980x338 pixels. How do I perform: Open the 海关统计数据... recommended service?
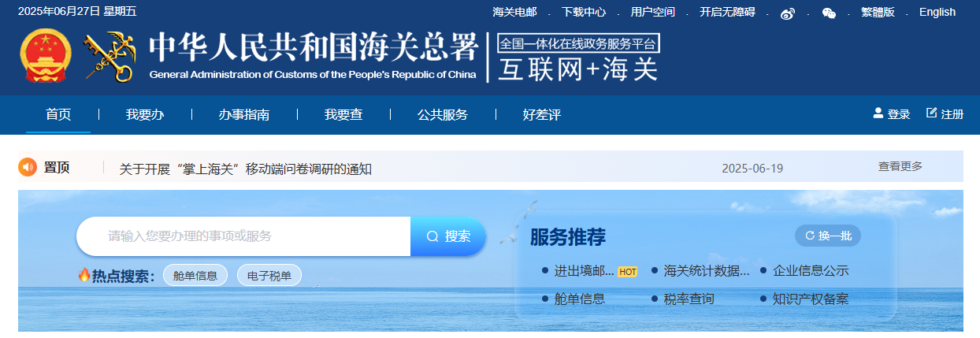(x=707, y=271)
